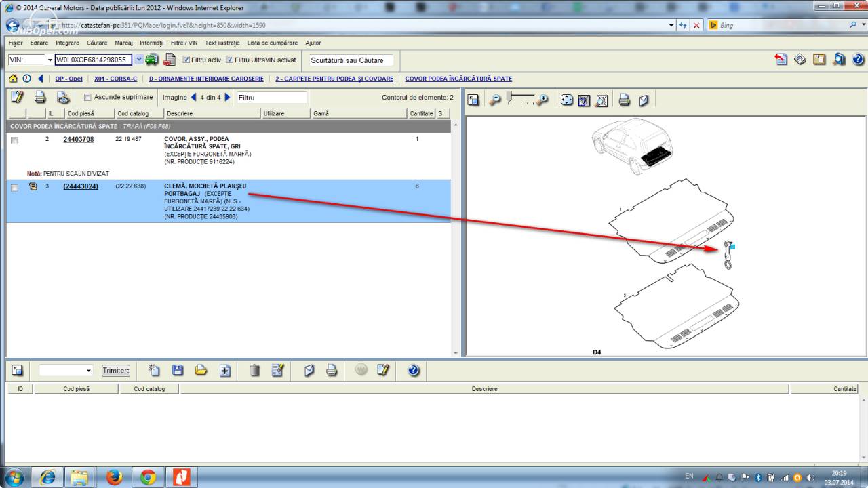Click the Trimitere button
The image size is (868, 488).
116,371
